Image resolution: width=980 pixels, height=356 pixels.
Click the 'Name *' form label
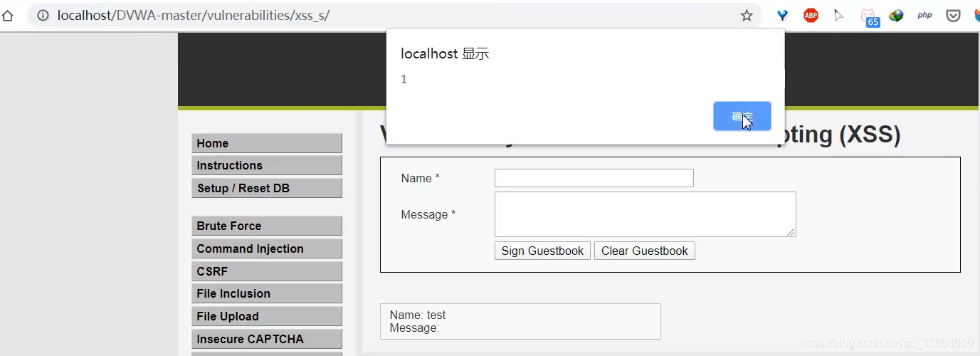420,178
